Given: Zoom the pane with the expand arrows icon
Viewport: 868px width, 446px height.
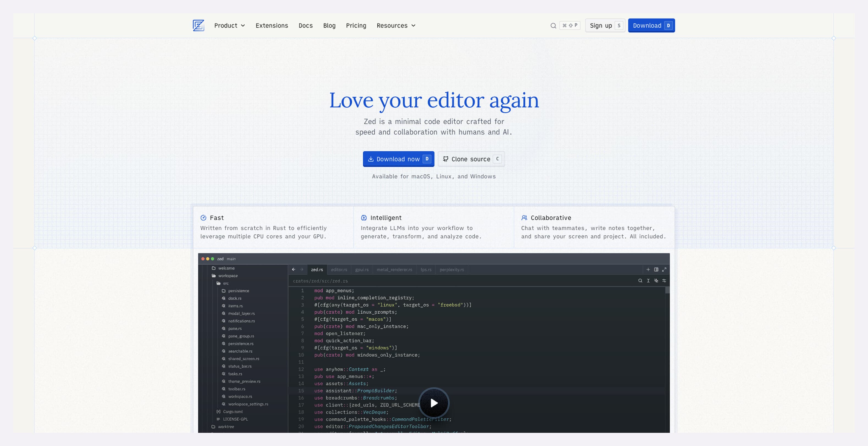Looking at the screenshot, I should [664, 270].
